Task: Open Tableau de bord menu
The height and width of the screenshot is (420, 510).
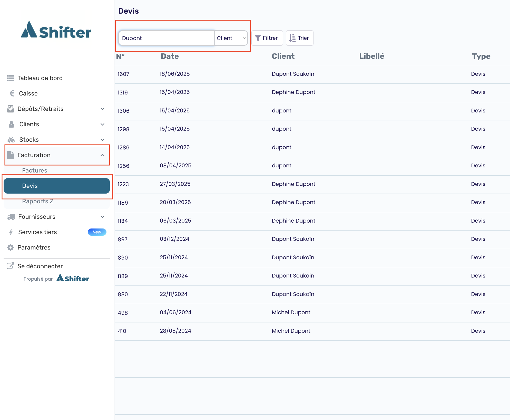Action: click(x=57, y=78)
